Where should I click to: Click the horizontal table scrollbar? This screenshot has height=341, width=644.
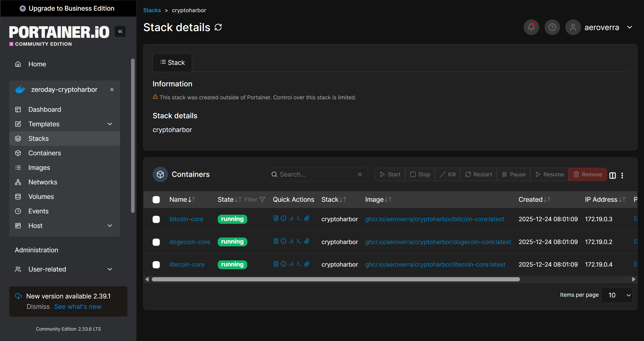point(335,279)
